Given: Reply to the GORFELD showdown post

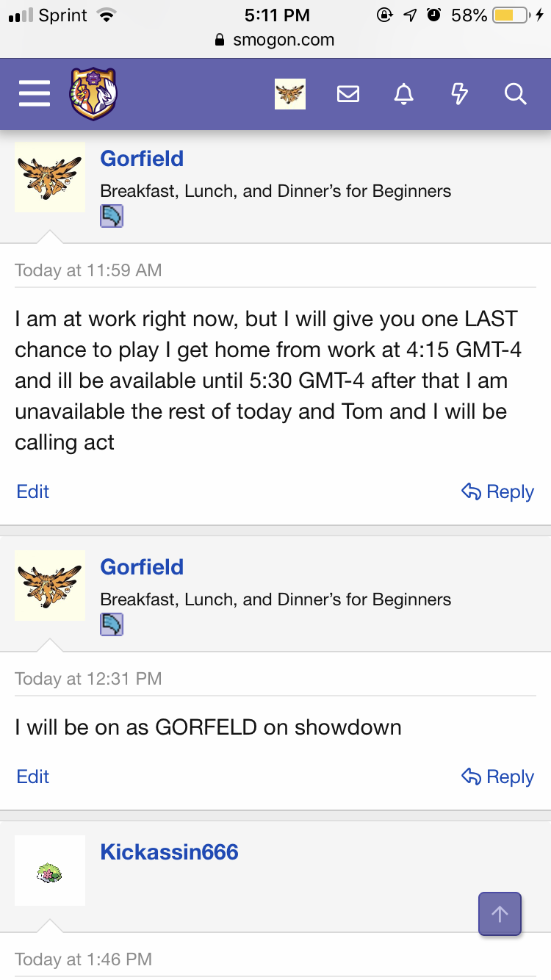Looking at the screenshot, I should click(497, 777).
